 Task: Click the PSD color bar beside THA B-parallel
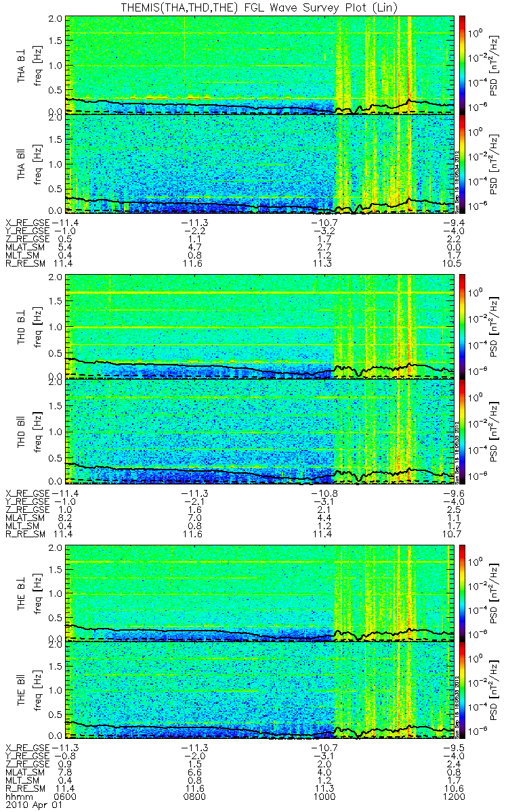(463, 164)
